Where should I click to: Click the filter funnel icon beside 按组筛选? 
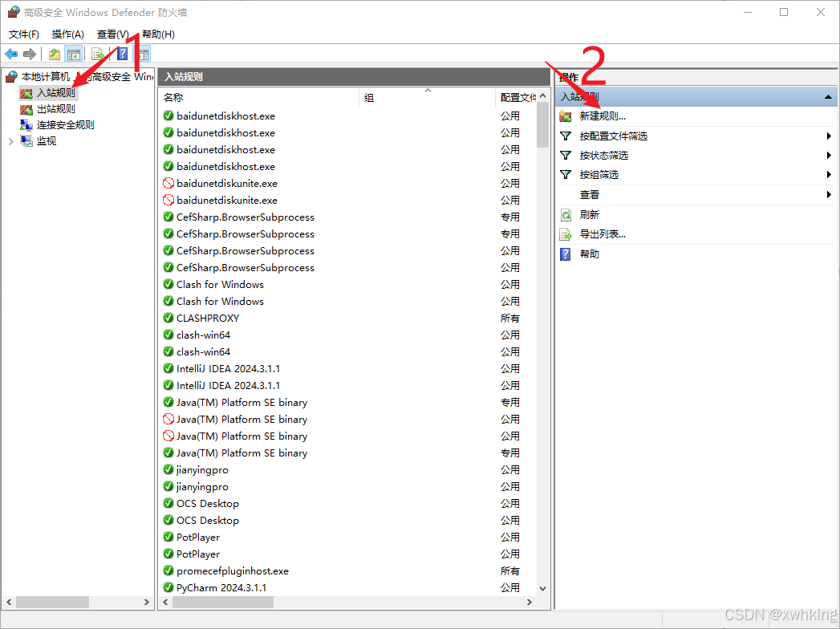[x=565, y=175]
